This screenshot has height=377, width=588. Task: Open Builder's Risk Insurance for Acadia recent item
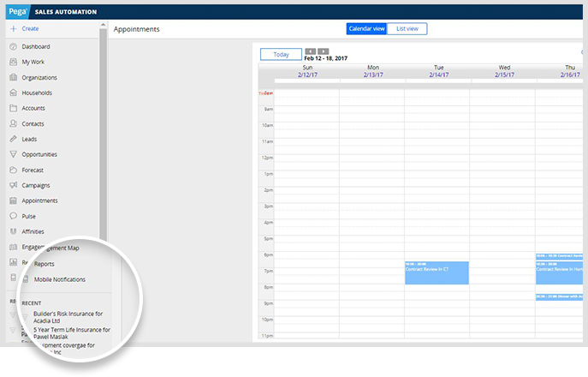coord(68,317)
